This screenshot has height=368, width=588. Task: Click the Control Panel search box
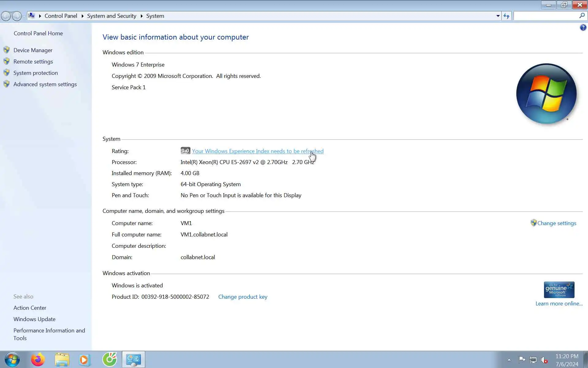547,16
